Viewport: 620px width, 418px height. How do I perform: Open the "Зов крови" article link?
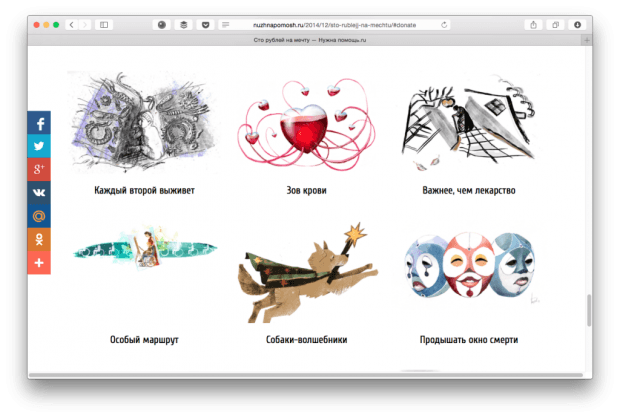coord(306,190)
